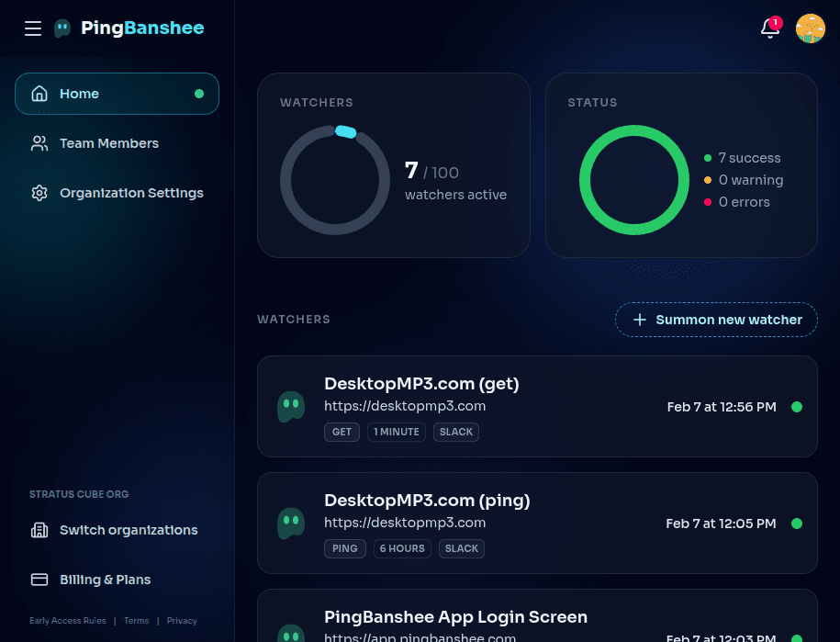Open the user profile avatar
Viewport: 840px width, 642px height.
[810, 28]
